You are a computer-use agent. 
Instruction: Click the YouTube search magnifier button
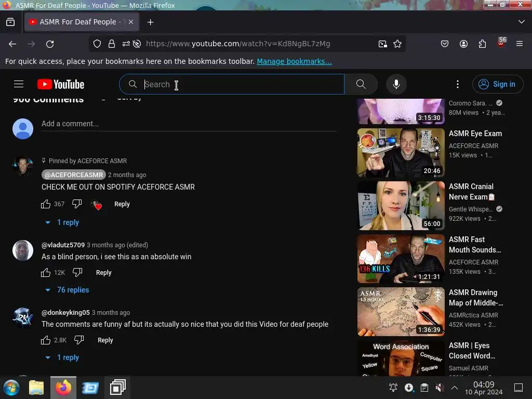pos(361,84)
